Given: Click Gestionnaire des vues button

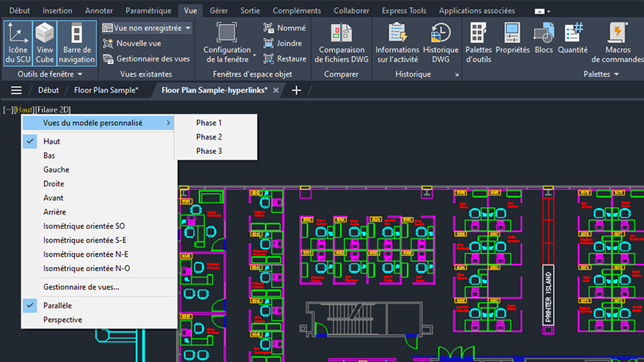Looking at the screenshot, I should 147,58.
